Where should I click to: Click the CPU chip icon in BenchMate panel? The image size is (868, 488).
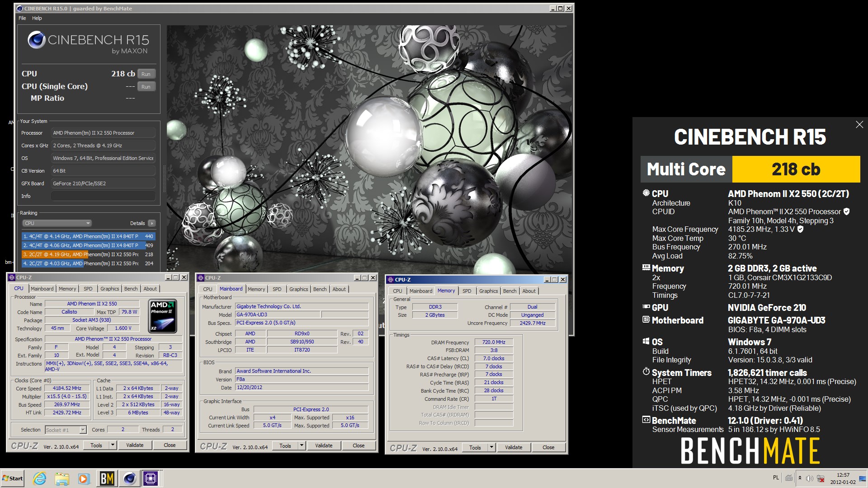pyautogui.click(x=646, y=193)
